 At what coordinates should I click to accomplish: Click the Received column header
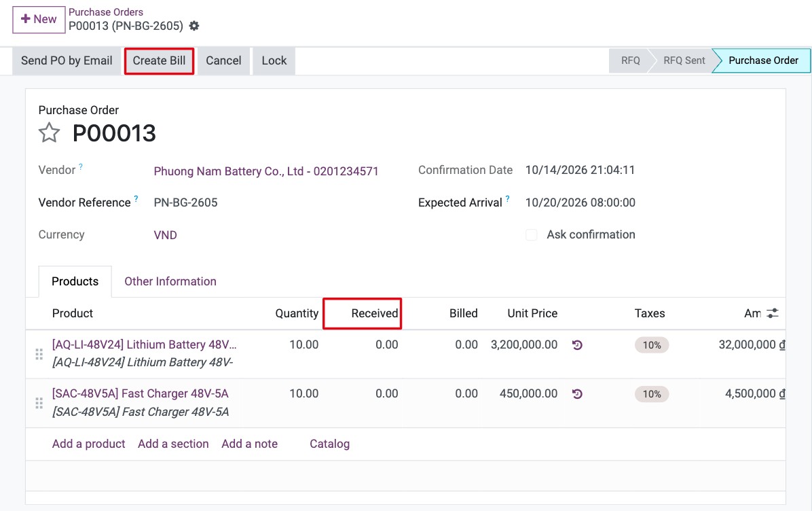point(374,313)
